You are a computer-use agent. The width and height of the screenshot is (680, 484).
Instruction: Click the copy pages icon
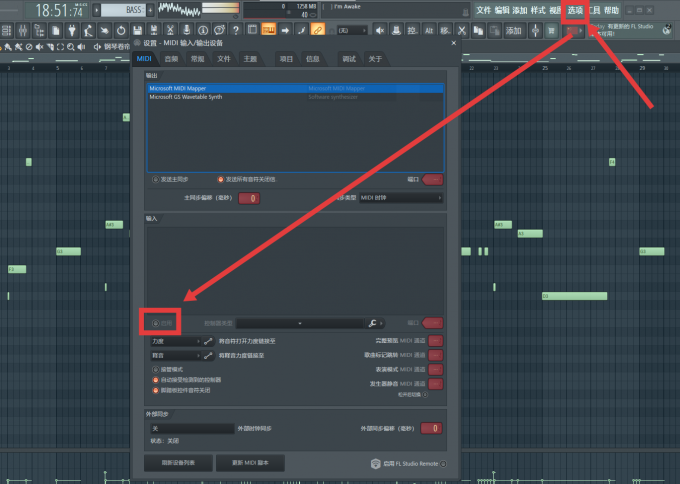coord(478,30)
